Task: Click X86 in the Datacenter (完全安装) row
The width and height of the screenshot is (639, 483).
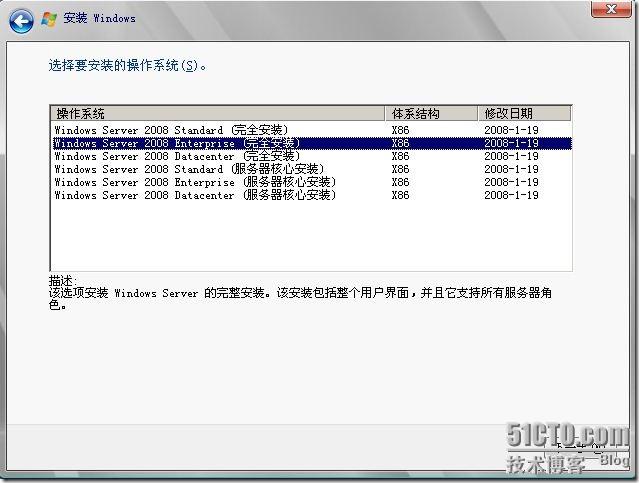Action: pyautogui.click(x=400, y=156)
